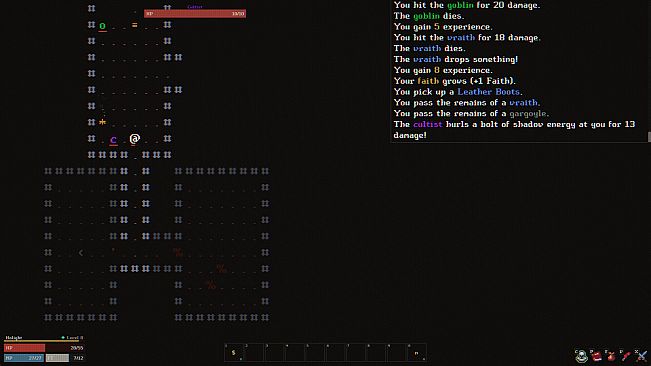
Task: Click the crossed swords icon (X)
Action: [x=642, y=356]
